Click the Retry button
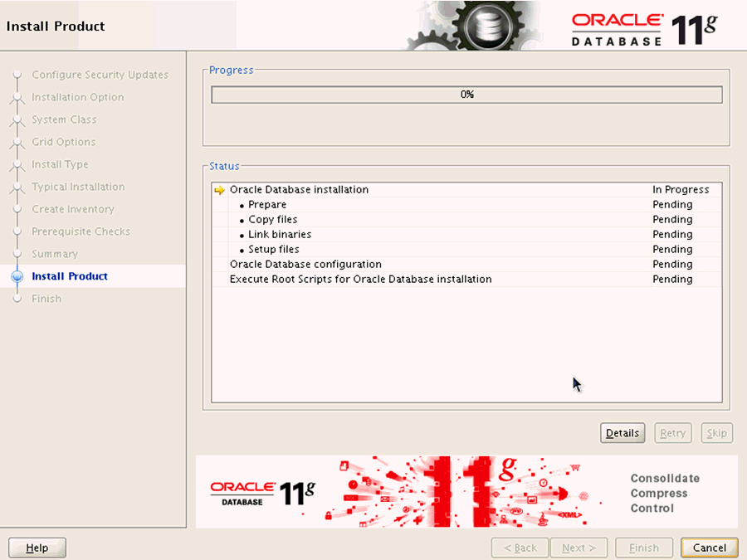Viewport: 747px width, 560px height. pyautogui.click(x=672, y=433)
